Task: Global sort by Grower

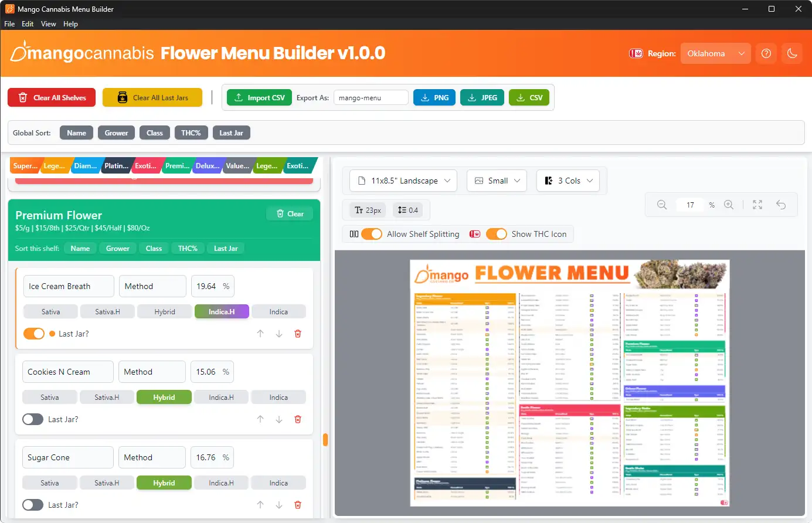Action: tap(116, 133)
